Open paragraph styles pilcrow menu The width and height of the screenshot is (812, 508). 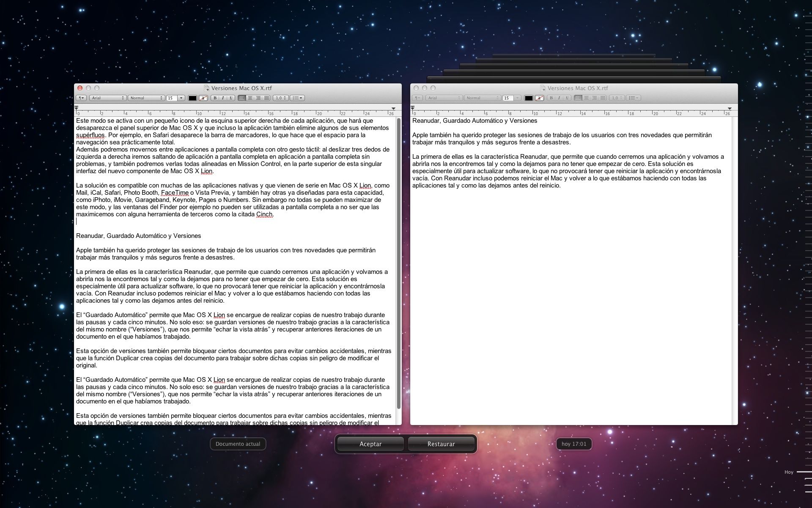[x=81, y=98]
